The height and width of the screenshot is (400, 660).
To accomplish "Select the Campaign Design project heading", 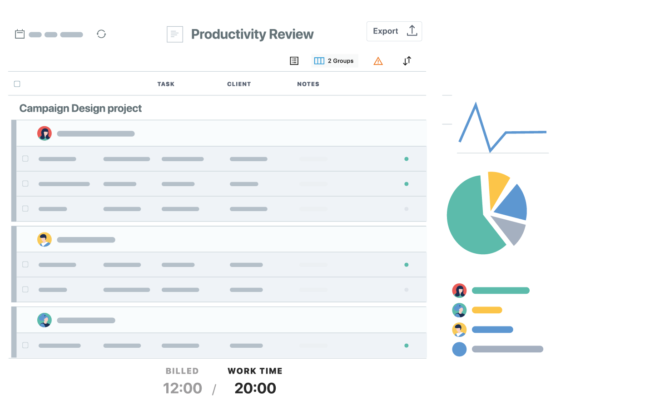I will click(80, 108).
